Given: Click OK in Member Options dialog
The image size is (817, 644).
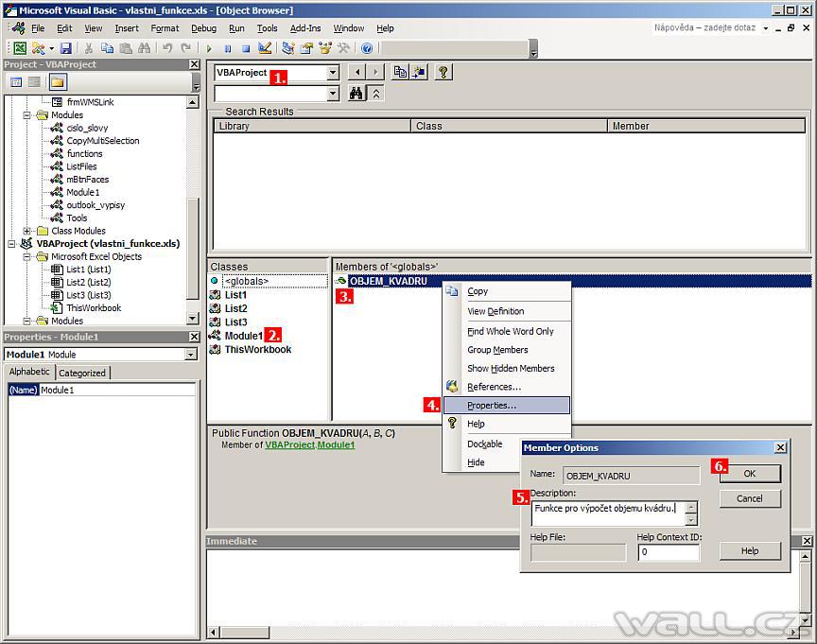Looking at the screenshot, I should 750,474.
